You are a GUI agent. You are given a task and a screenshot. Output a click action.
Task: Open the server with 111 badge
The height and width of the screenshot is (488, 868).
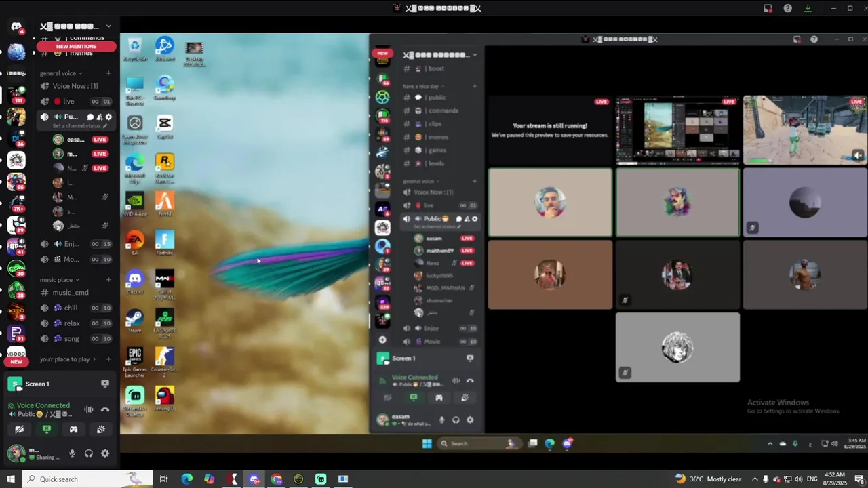coord(16,95)
